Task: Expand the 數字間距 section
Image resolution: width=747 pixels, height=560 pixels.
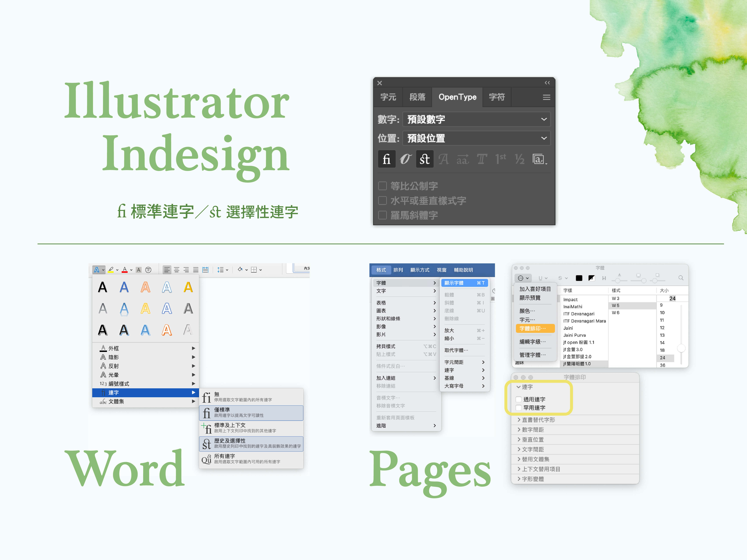Action: pyautogui.click(x=519, y=429)
